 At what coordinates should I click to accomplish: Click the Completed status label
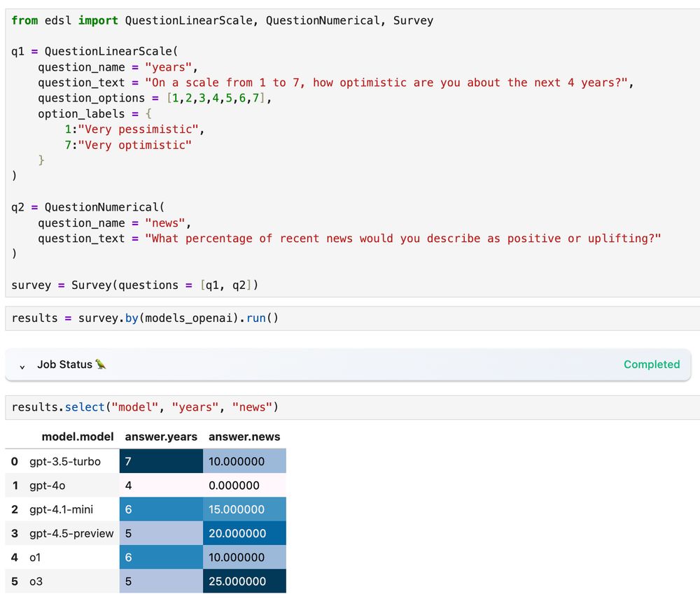(651, 364)
